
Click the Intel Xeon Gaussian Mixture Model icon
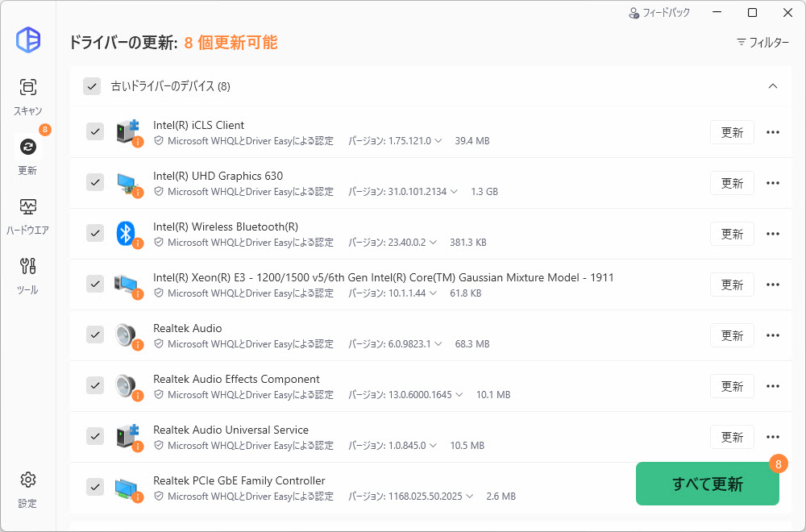pos(128,285)
